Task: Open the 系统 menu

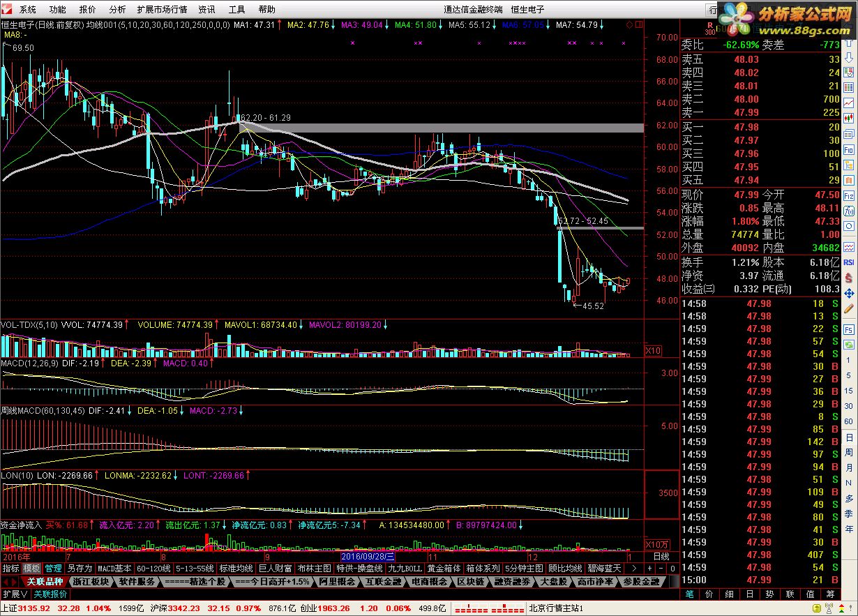Action: tap(28, 10)
